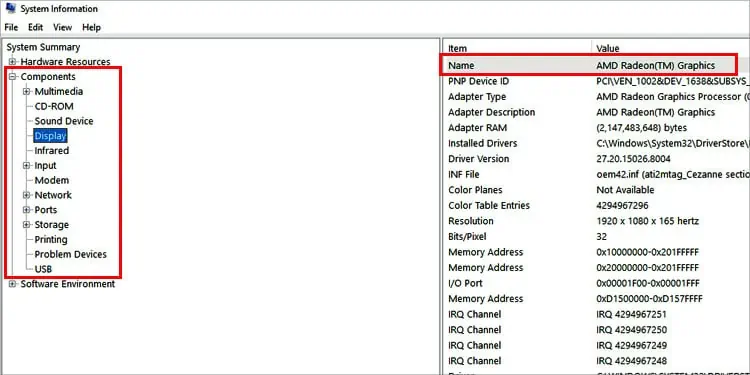The image size is (750, 375).
Task: Click the value 1920 x 1080 x 165 hertz
Action: (x=648, y=221)
